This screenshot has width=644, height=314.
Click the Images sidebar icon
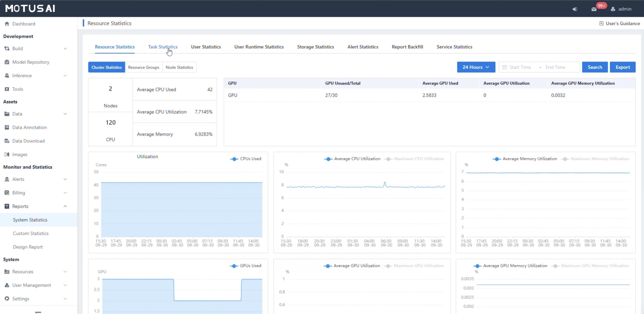pyautogui.click(x=7, y=154)
